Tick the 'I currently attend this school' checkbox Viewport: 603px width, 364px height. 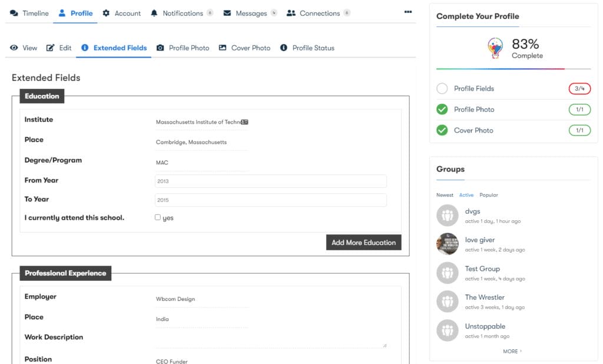[158, 217]
